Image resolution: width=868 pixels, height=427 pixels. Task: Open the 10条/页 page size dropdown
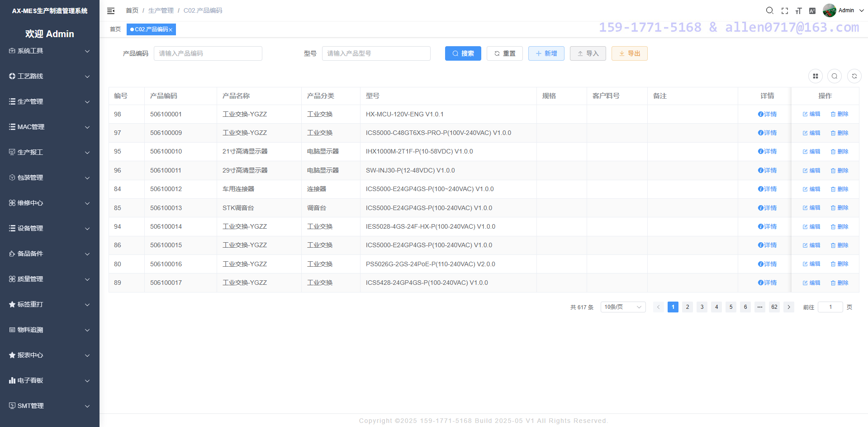pos(623,307)
